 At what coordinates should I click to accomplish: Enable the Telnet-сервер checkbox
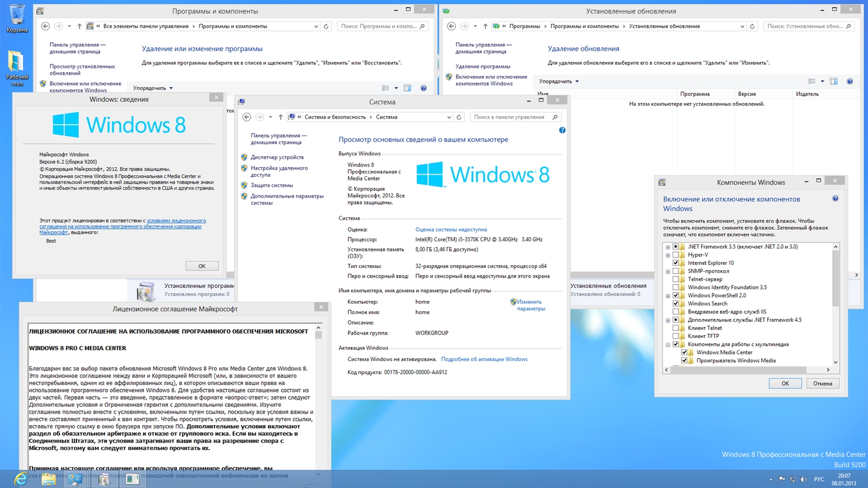(675, 279)
